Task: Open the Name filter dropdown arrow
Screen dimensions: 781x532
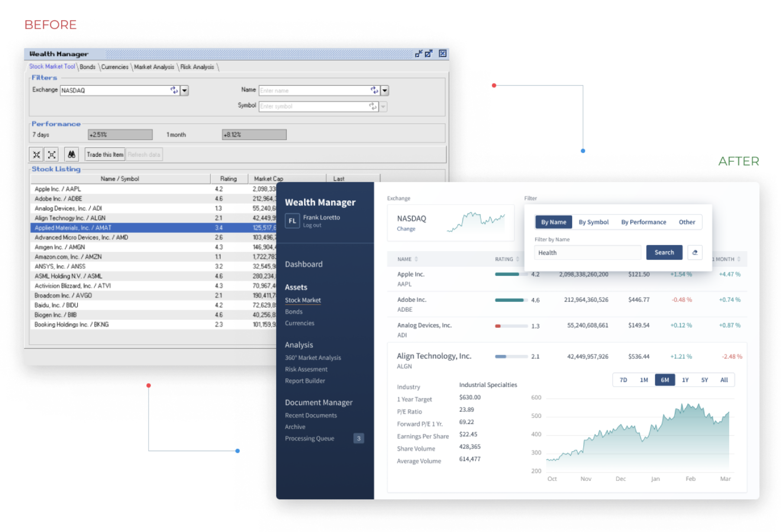Action: (385, 90)
